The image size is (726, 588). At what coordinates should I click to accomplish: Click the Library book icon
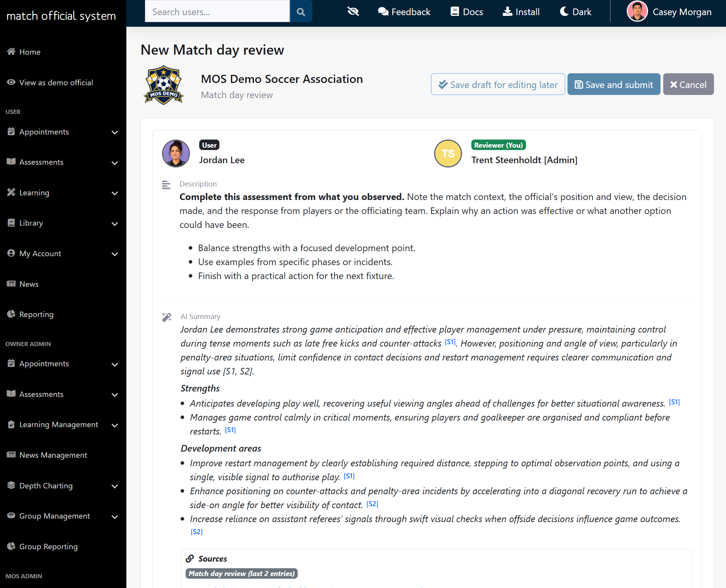click(11, 222)
